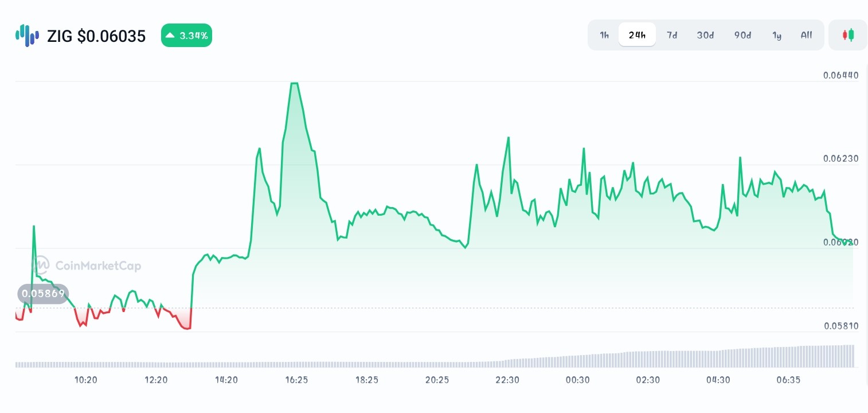The image size is (868, 413).
Task: Click the 0.05869 opening price label
Action: pyautogui.click(x=43, y=294)
